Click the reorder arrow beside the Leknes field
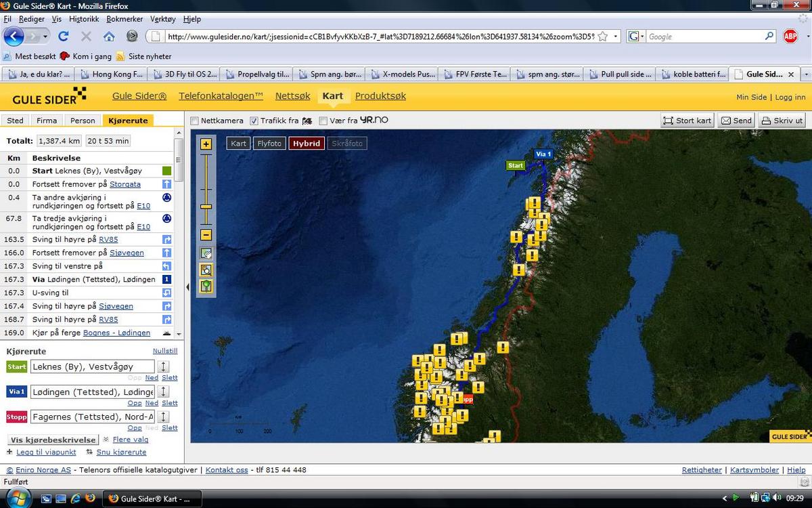The height and width of the screenshot is (508, 812). (x=164, y=366)
